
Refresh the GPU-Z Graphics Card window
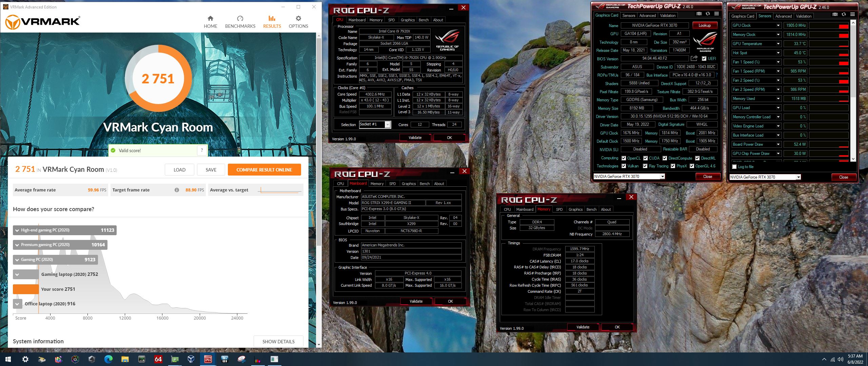pyautogui.click(x=708, y=14)
